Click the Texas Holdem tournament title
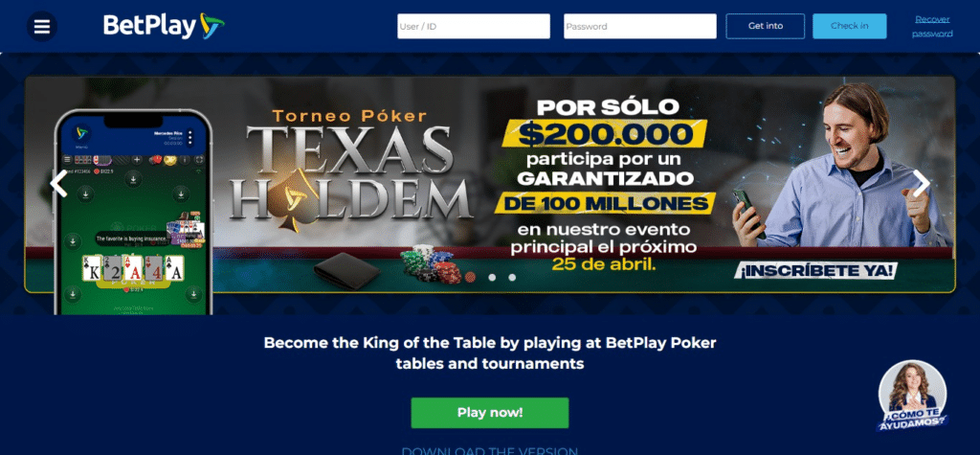Screen dimensions: 980x455 (x=350, y=171)
